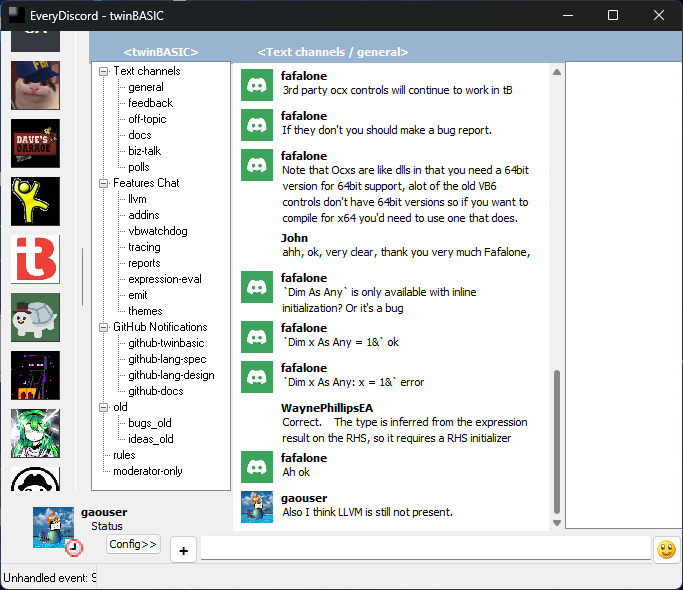683x590 pixels.
Task: Select the feedback channel
Action: coord(151,103)
